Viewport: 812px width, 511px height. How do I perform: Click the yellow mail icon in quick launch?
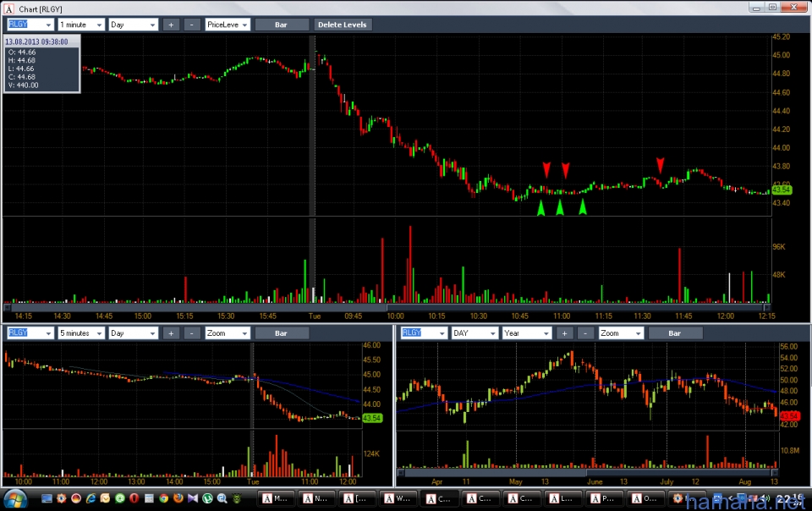(105, 498)
